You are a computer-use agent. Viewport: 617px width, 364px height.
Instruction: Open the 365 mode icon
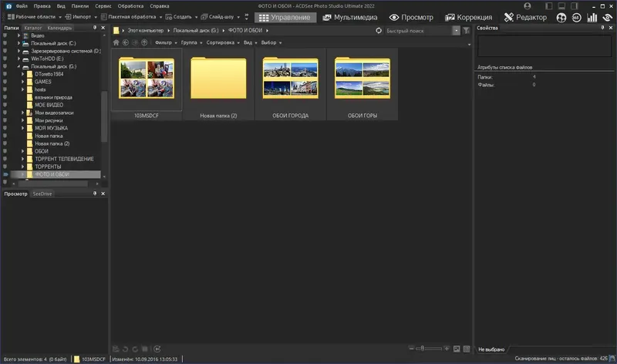pyautogui.click(x=576, y=17)
